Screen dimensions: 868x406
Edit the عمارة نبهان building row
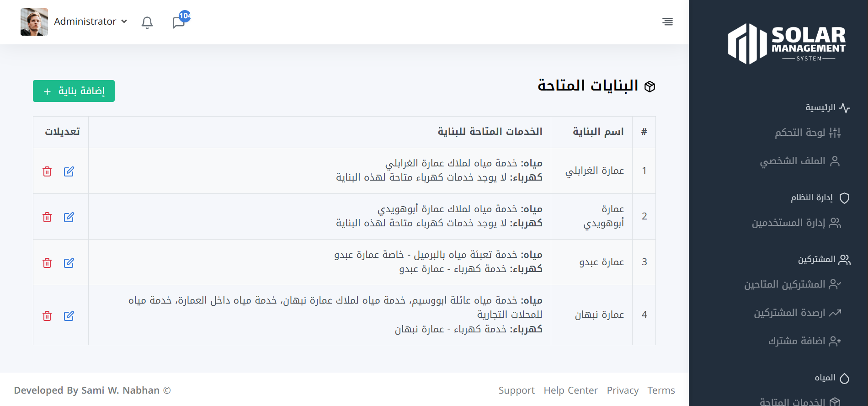[69, 316]
